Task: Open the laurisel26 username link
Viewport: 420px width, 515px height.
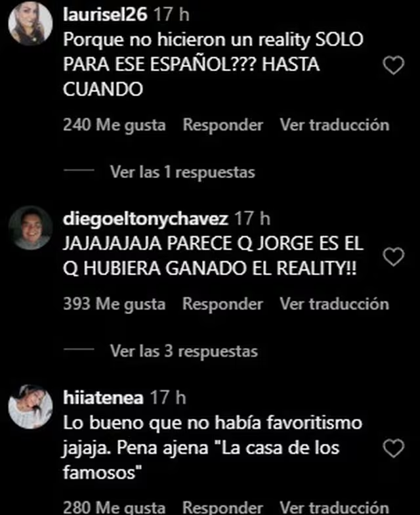Action: [x=105, y=14]
